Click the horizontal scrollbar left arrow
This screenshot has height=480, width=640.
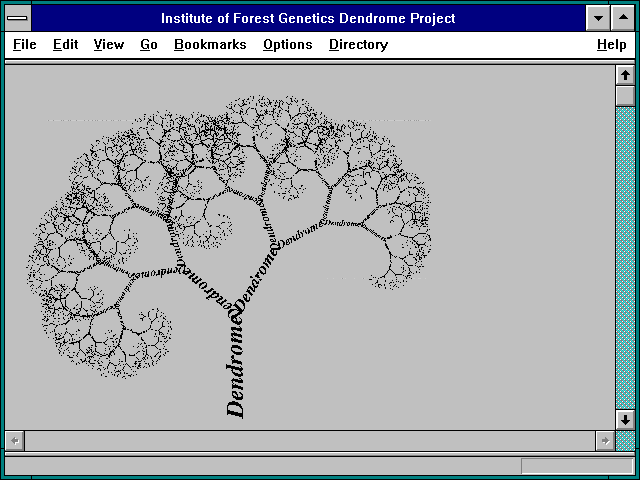(15, 441)
